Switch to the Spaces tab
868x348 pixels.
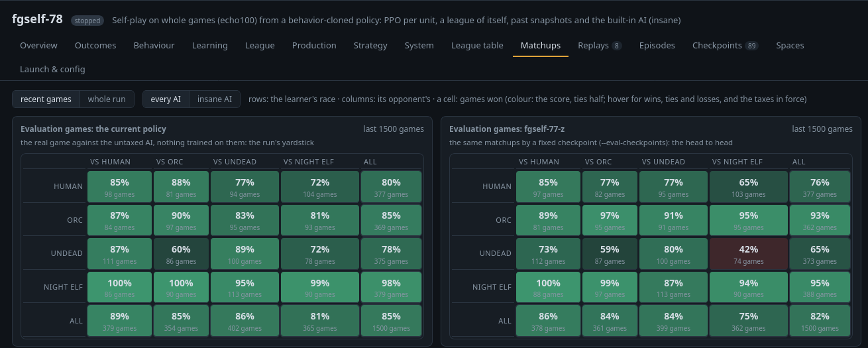click(790, 46)
